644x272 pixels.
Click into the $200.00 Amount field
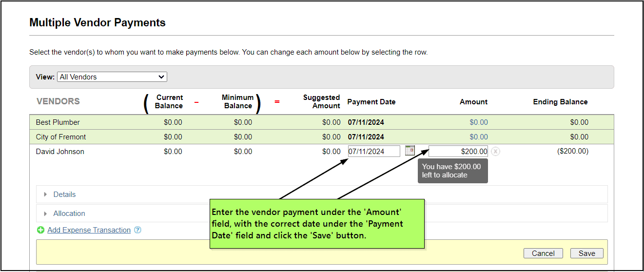pyautogui.click(x=458, y=152)
